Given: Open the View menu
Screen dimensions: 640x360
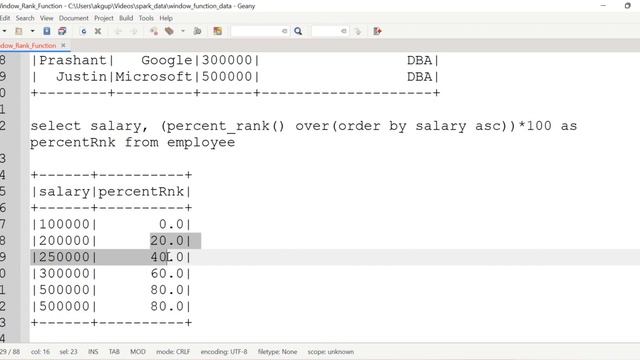Looking at the screenshot, I should pyautogui.click(x=47, y=18).
